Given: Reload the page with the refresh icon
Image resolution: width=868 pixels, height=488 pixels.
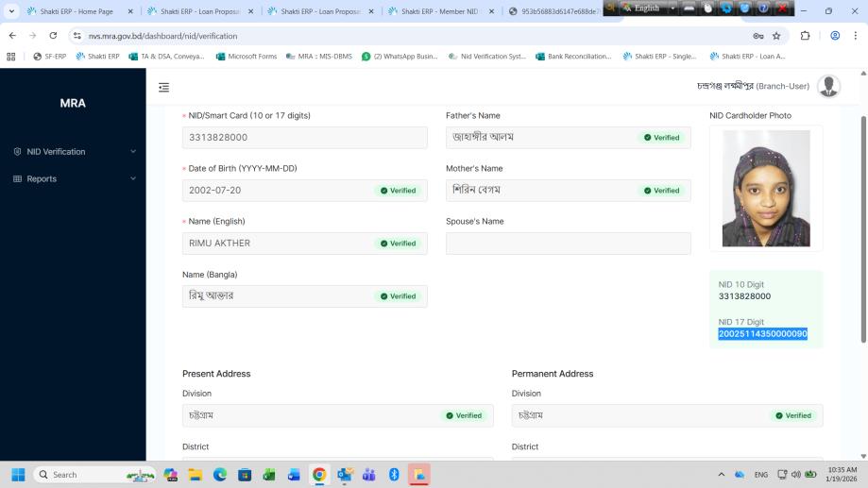Looking at the screenshot, I should point(53,36).
